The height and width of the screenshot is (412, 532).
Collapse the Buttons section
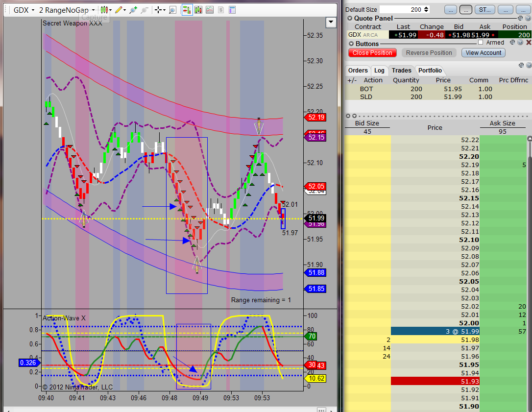coord(351,44)
